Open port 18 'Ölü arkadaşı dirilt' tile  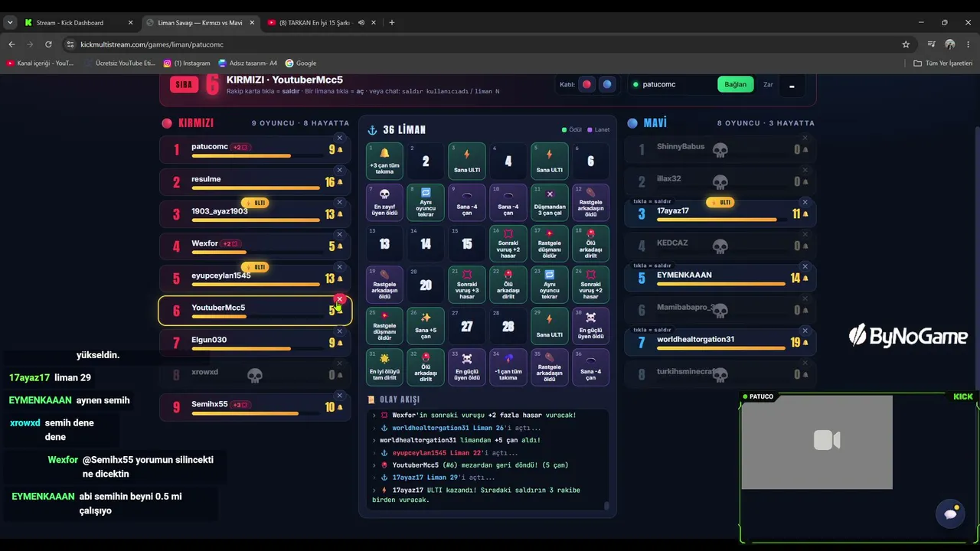click(590, 243)
